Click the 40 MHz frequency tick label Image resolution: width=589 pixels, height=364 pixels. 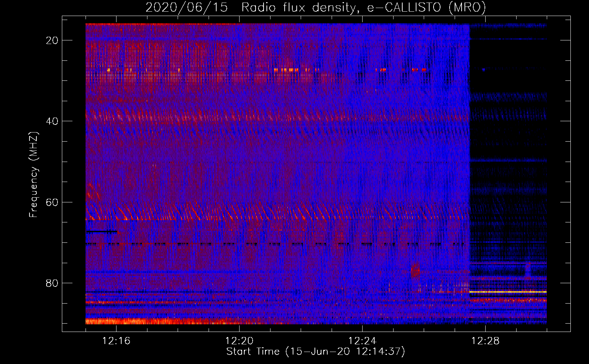(52, 121)
